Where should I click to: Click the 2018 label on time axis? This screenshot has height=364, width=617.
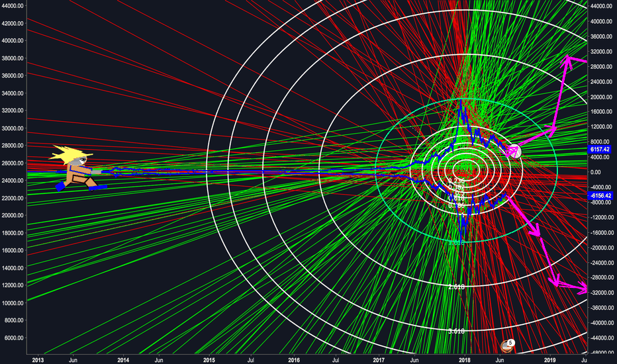(x=465, y=359)
